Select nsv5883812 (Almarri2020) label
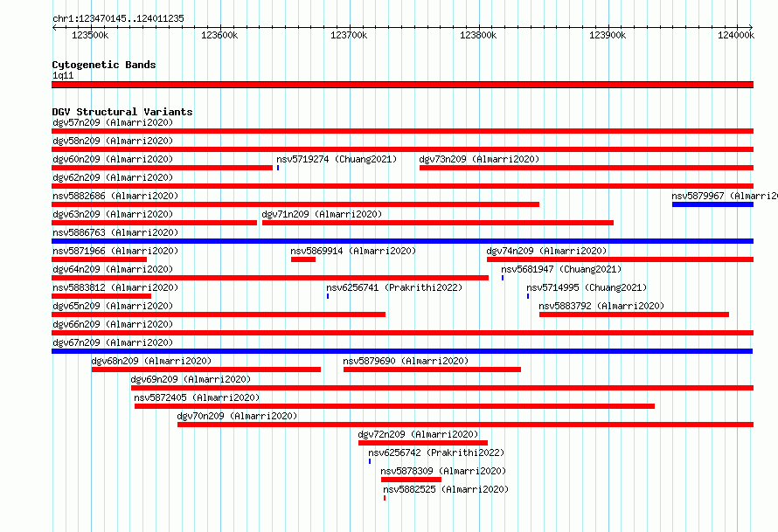778x532 pixels. pos(115,287)
